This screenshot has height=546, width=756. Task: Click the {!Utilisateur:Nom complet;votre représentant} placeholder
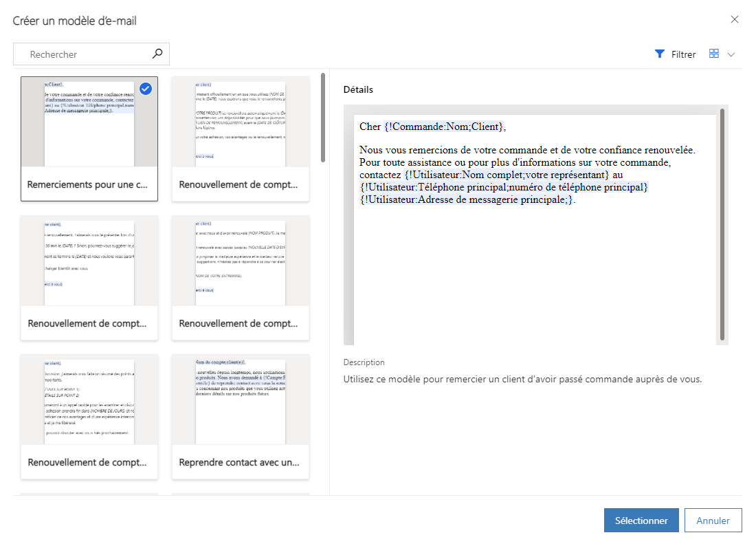point(507,175)
